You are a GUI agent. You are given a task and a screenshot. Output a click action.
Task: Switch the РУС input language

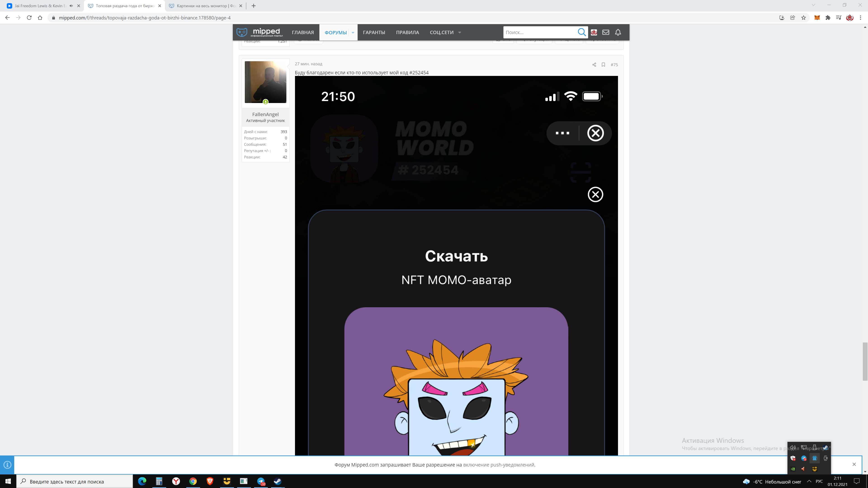tap(819, 481)
